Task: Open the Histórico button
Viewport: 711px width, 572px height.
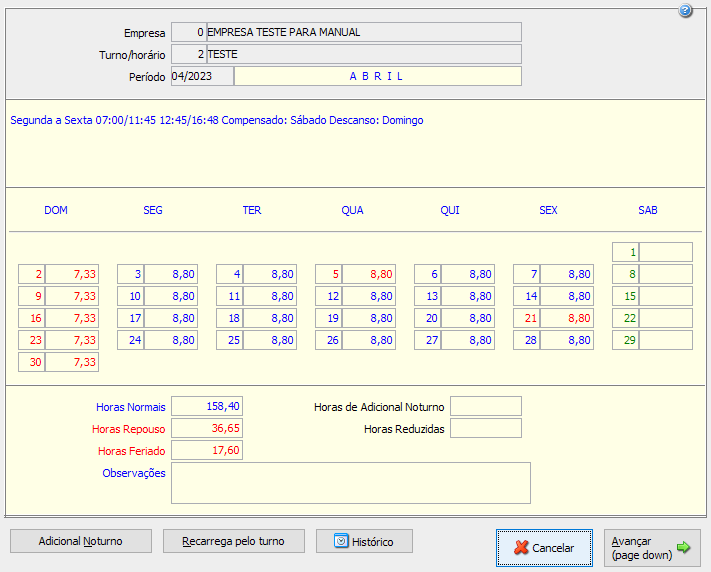Action: coord(364,542)
